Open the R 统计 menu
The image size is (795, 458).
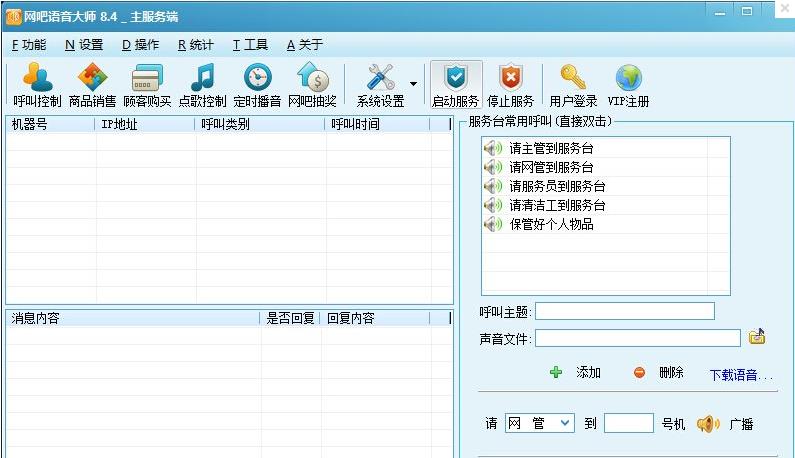point(196,45)
